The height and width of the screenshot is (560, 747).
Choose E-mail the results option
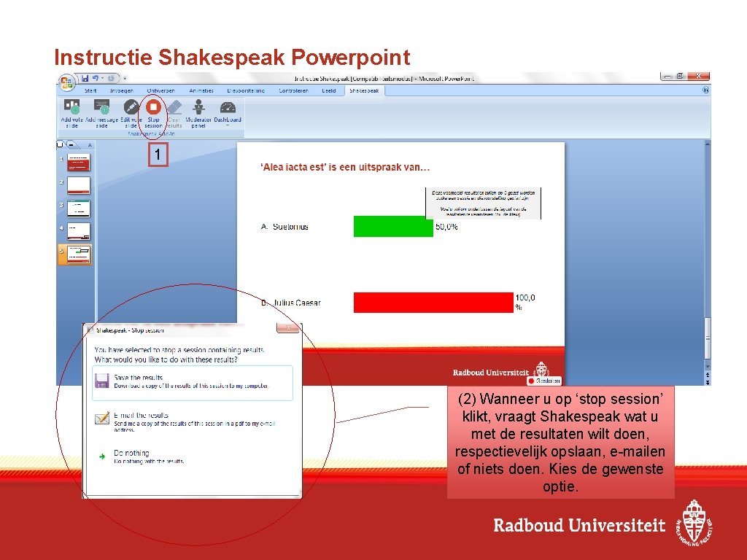[x=193, y=421]
